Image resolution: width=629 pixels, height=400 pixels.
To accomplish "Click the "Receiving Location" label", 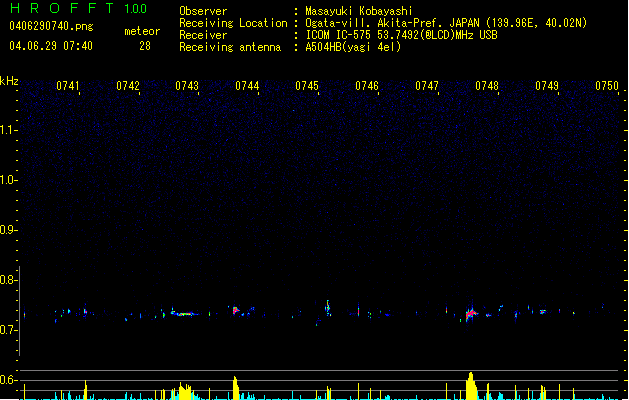I will coord(233,23).
